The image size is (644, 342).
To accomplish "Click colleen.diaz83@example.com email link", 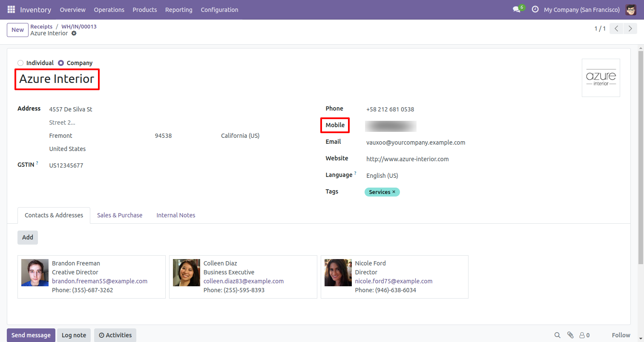I will (x=244, y=281).
